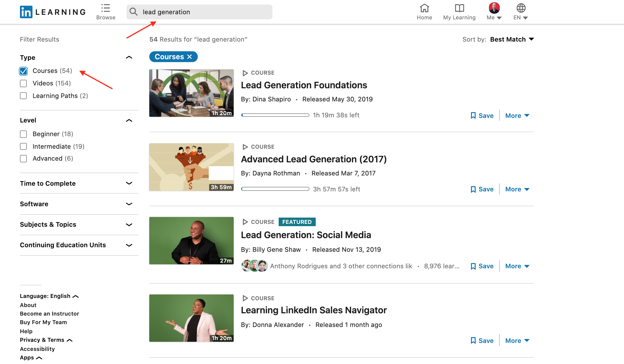Open More menu for Lead Generation: Social Media
Screen dimensions: 624x364
pyautogui.click(x=517, y=266)
